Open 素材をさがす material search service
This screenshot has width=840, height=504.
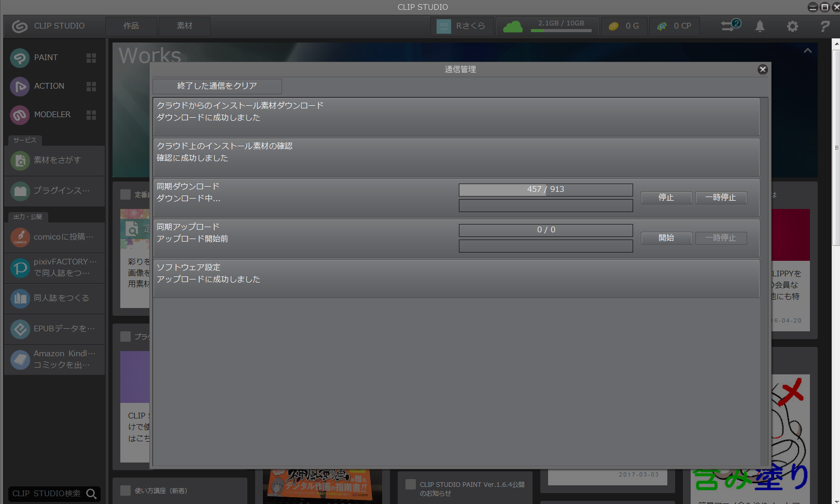click(x=54, y=161)
